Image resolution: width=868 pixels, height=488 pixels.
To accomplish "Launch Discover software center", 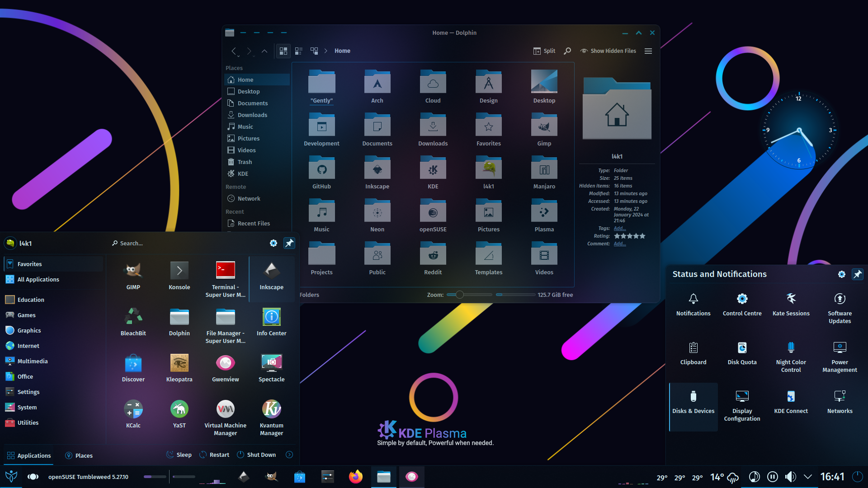I will click(133, 368).
